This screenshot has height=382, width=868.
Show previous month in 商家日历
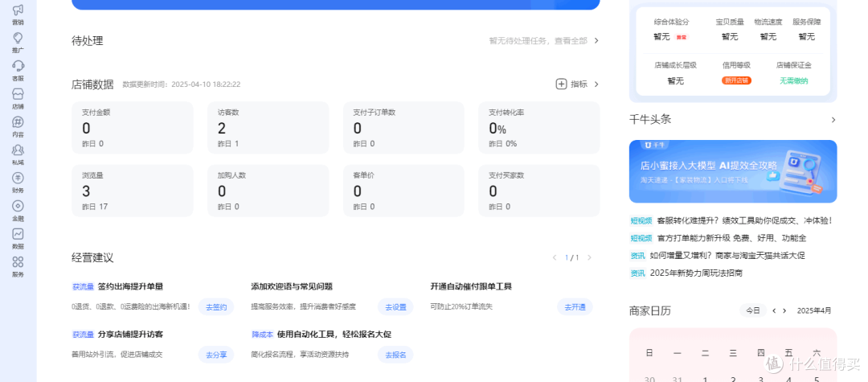pyautogui.click(x=775, y=310)
